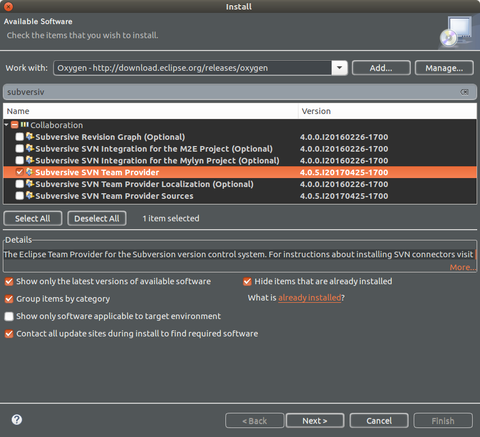Click the Manage... button
Screen dimensions: 480x437
(444, 68)
